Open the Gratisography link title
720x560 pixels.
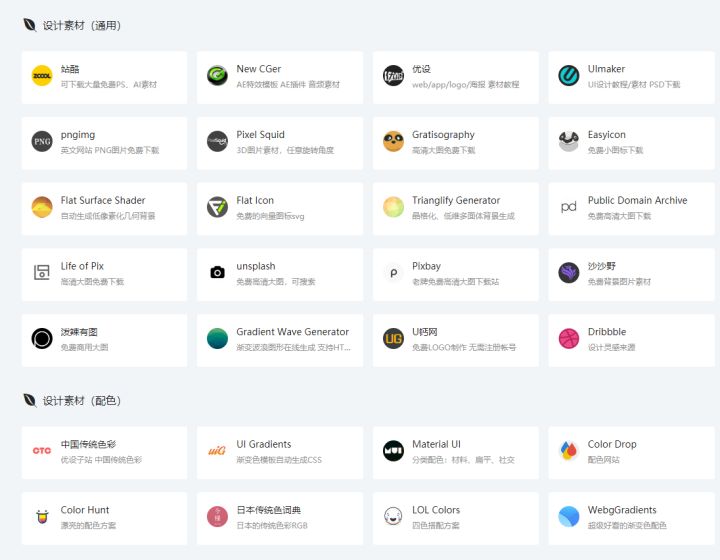pos(443,135)
